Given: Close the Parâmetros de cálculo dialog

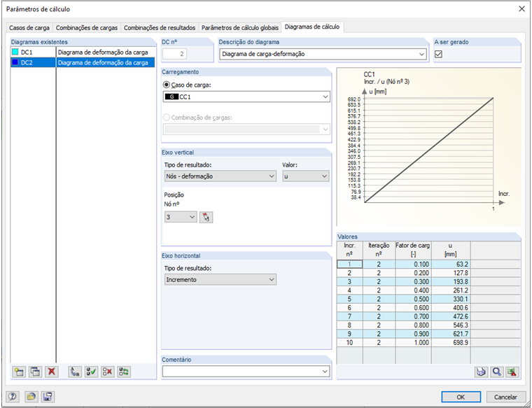Looking at the screenshot, I should coord(521,9).
